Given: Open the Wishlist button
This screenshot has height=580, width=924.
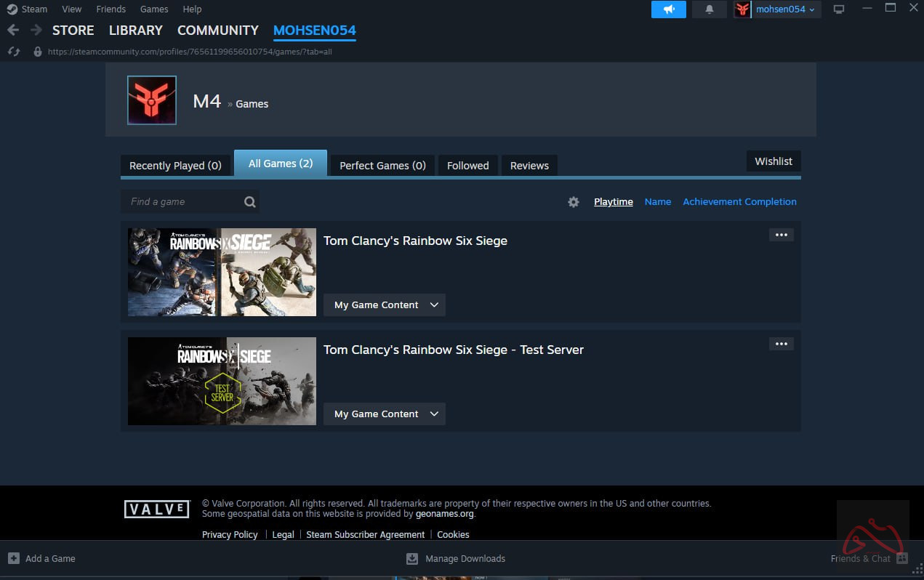Looking at the screenshot, I should (773, 161).
